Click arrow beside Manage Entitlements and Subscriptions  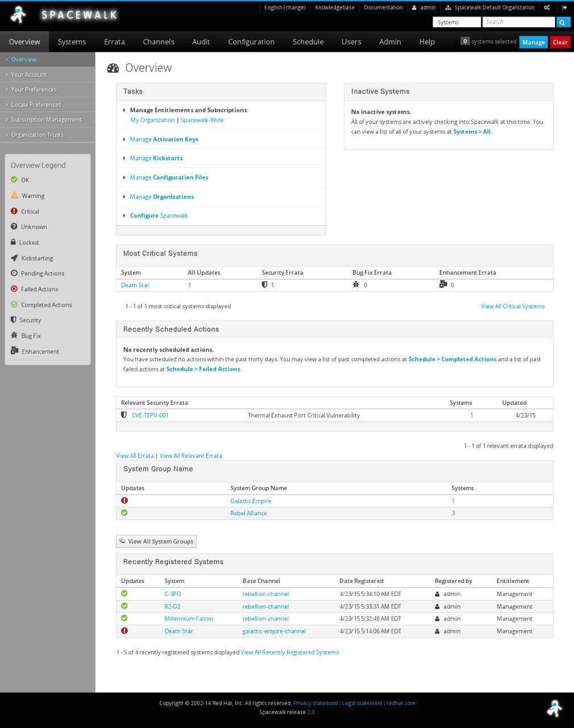click(124, 110)
